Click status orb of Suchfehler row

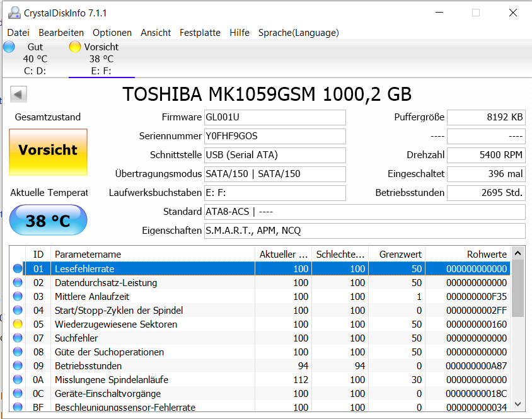[x=18, y=338]
